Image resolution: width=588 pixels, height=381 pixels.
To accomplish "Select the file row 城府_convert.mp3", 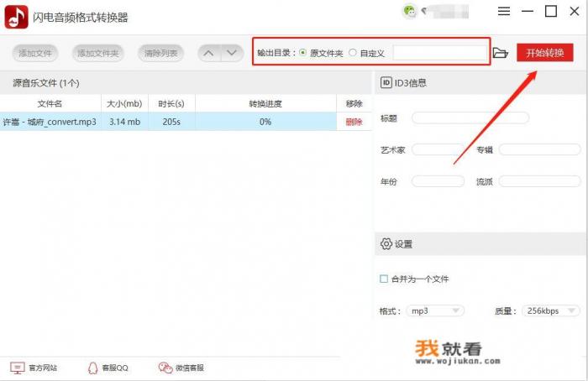I will 186,122.
